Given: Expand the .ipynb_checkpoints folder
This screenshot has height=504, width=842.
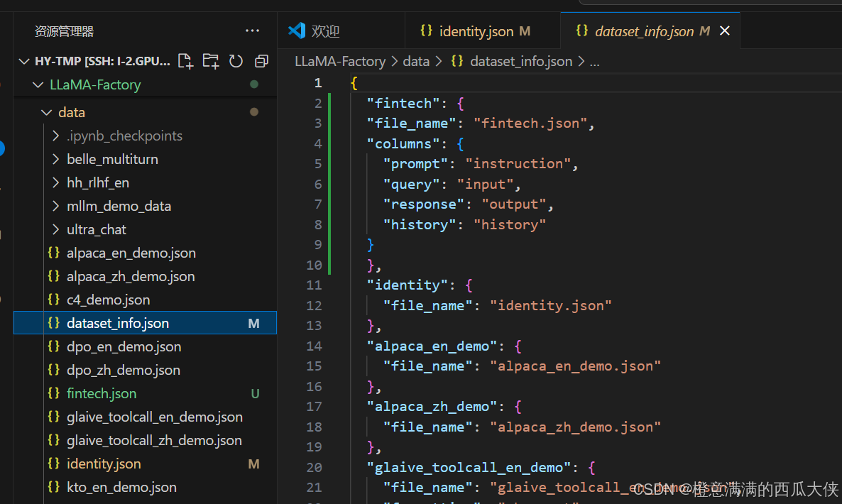Looking at the screenshot, I should (x=56, y=136).
